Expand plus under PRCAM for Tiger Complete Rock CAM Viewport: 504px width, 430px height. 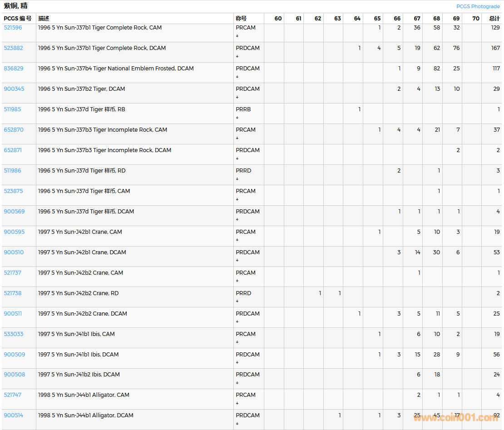click(x=237, y=36)
